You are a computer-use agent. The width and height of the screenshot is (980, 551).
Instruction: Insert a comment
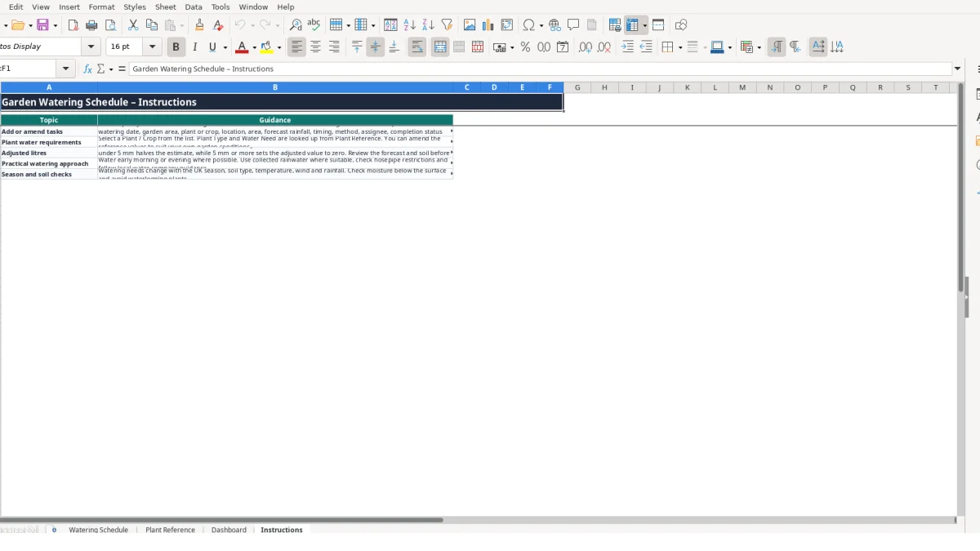573,25
